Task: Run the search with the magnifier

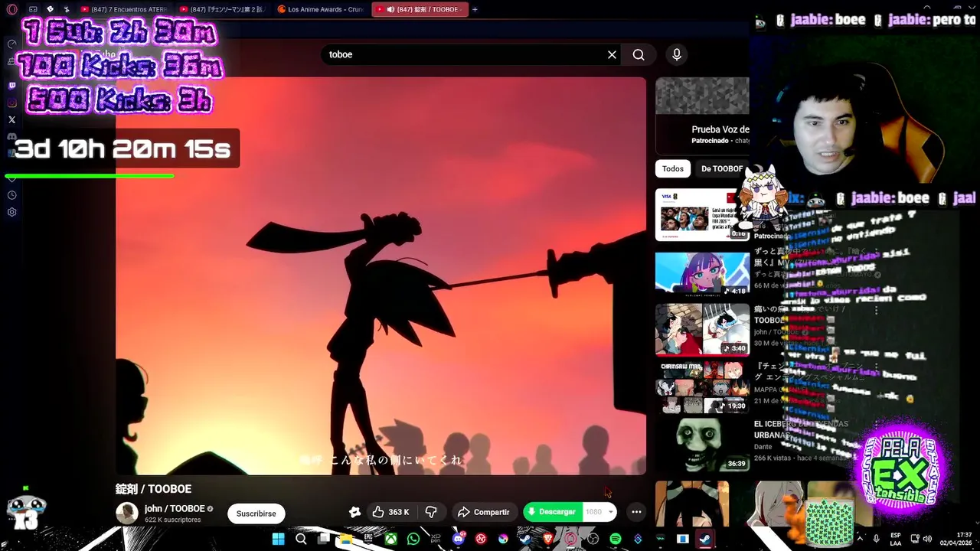Action: 639,54
